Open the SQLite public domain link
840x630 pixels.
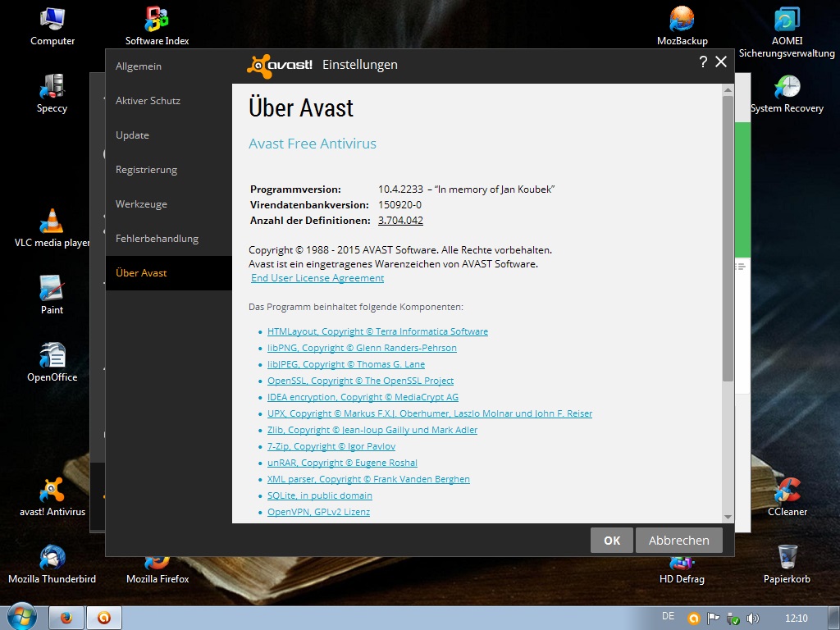coord(320,495)
